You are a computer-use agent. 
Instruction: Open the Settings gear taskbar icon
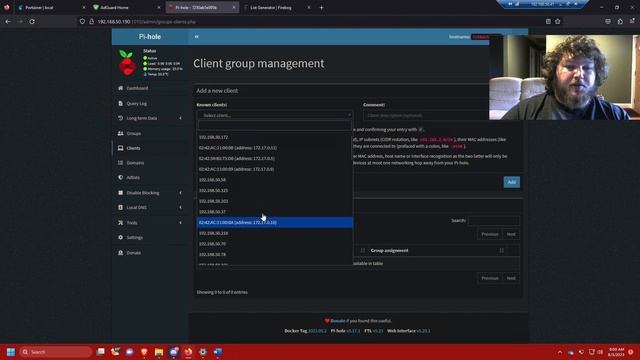pyautogui.click(x=203, y=352)
